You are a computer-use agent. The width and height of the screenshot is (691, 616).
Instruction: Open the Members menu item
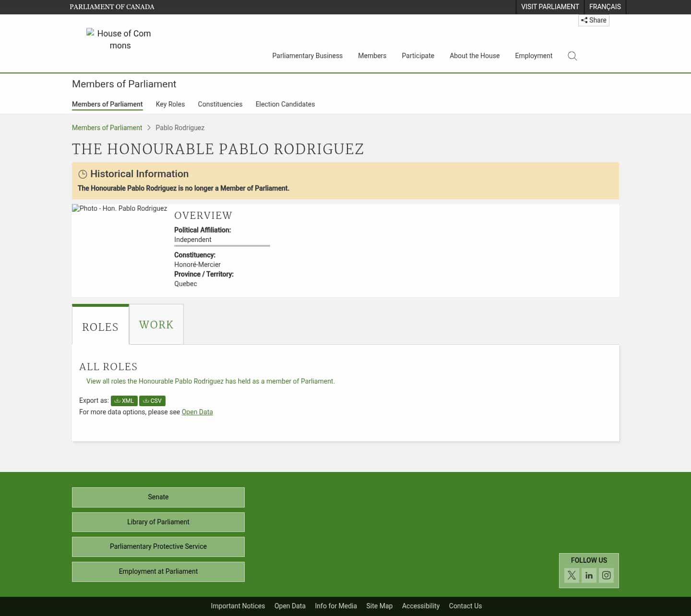tap(372, 56)
